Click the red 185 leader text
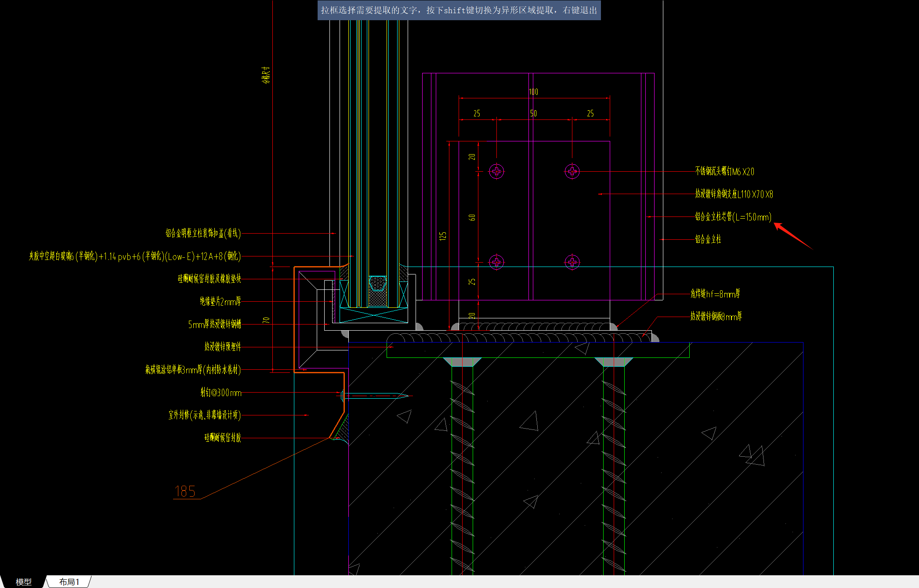This screenshot has width=919, height=588. point(185,491)
